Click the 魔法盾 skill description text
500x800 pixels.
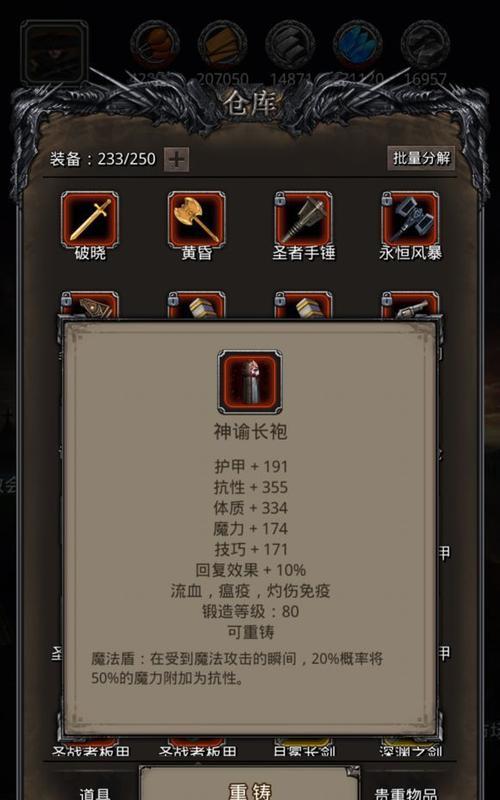point(237,668)
